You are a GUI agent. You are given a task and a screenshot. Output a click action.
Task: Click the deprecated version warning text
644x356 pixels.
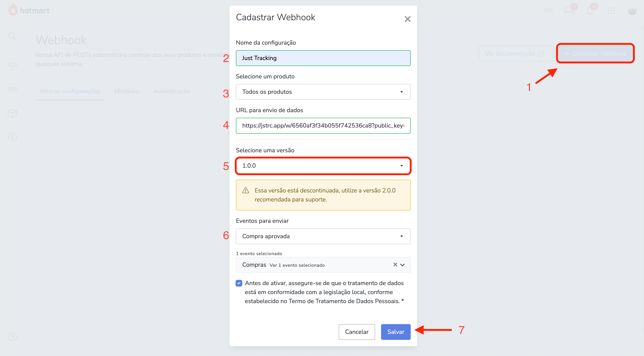coord(325,195)
